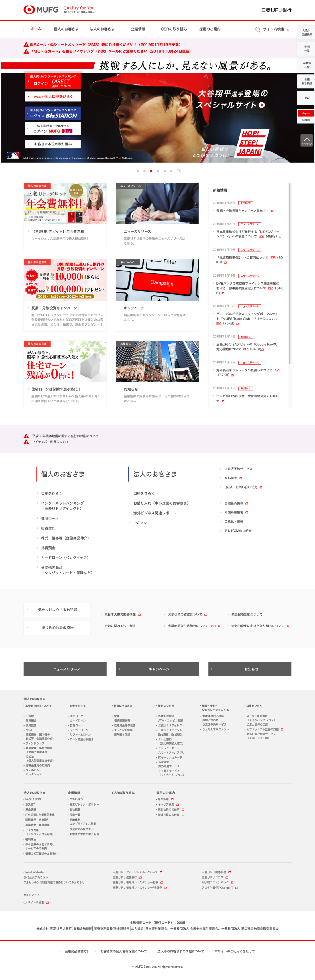
Task: Open the Enter key Campaign thumbnail
Action: point(157,280)
